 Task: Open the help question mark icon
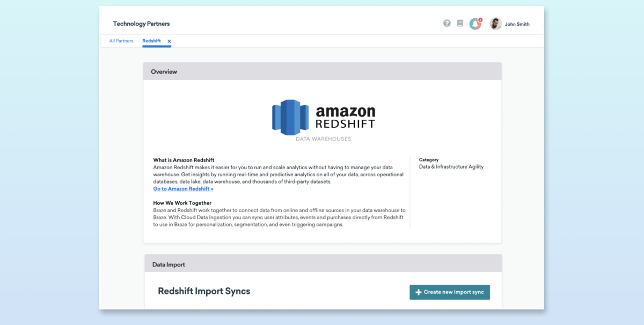(447, 24)
